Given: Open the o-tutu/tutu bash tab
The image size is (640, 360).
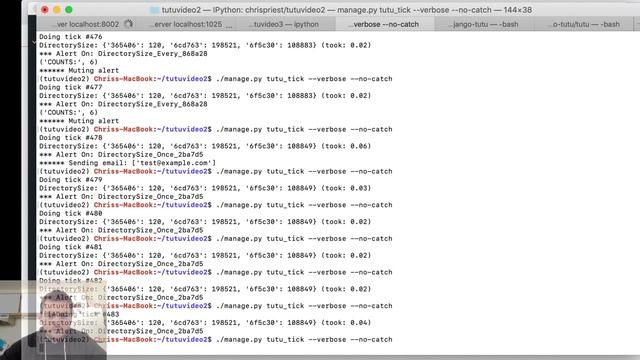Looking at the screenshot, I should [585, 24].
